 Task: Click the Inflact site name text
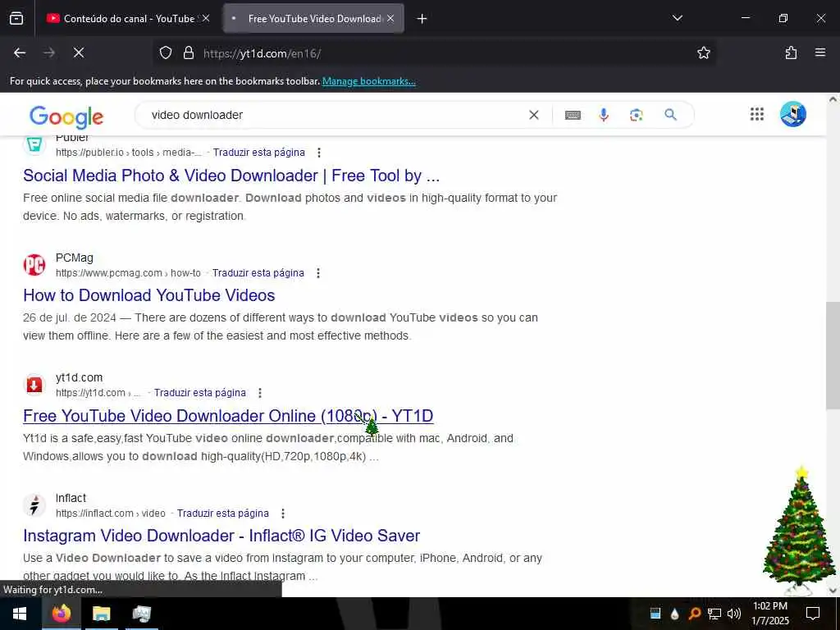71,499
